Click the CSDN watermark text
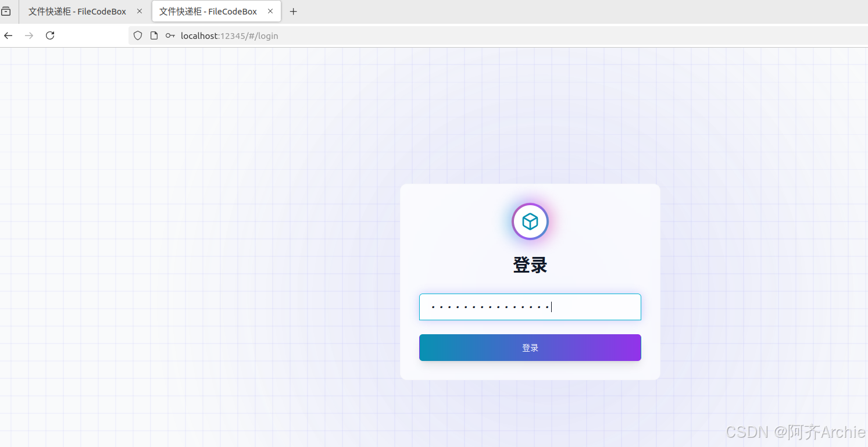The width and height of the screenshot is (868, 447). coord(795,432)
